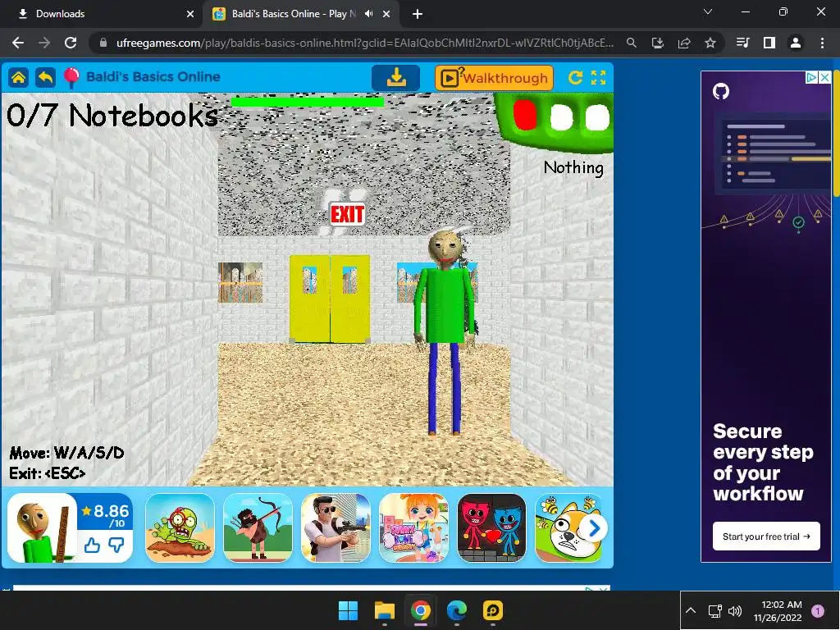Viewport: 840px width, 630px height.
Task: Click the yellow app icon on taskbar
Action: (x=493, y=610)
